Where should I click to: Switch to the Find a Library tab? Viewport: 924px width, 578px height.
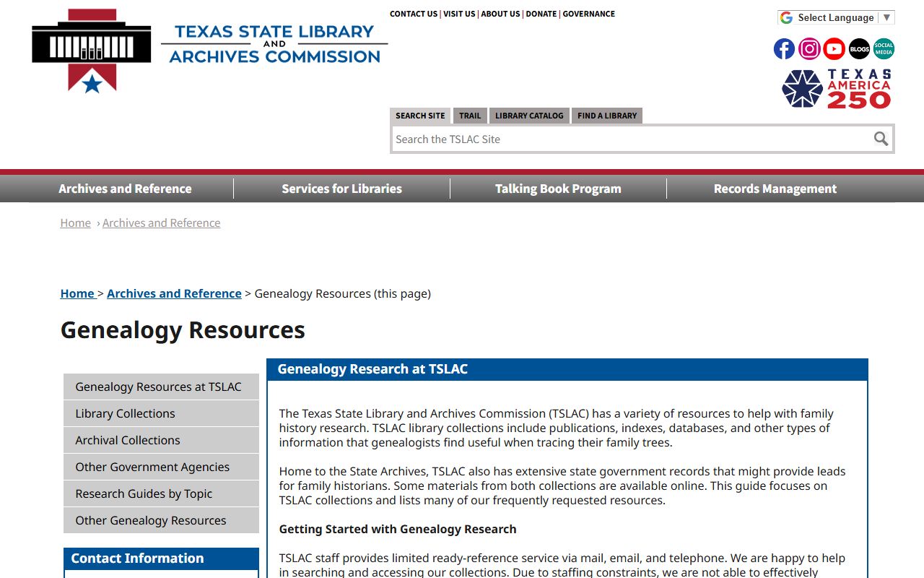pyautogui.click(x=607, y=116)
